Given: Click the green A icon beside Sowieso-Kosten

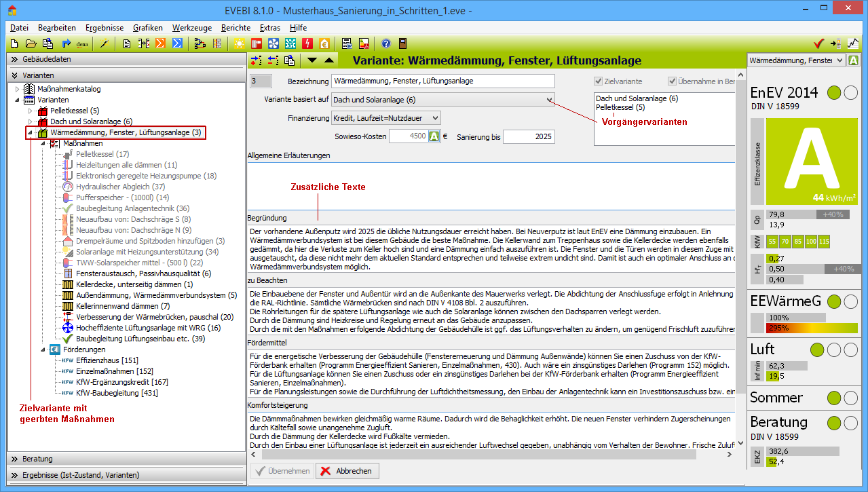Looking at the screenshot, I should tap(434, 136).
